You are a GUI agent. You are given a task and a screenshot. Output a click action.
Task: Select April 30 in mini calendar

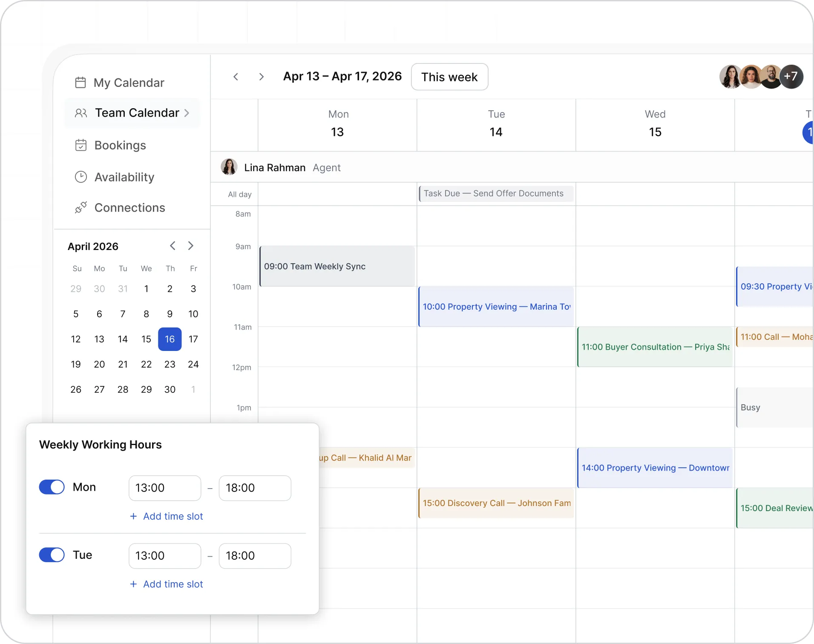click(x=170, y=389)
